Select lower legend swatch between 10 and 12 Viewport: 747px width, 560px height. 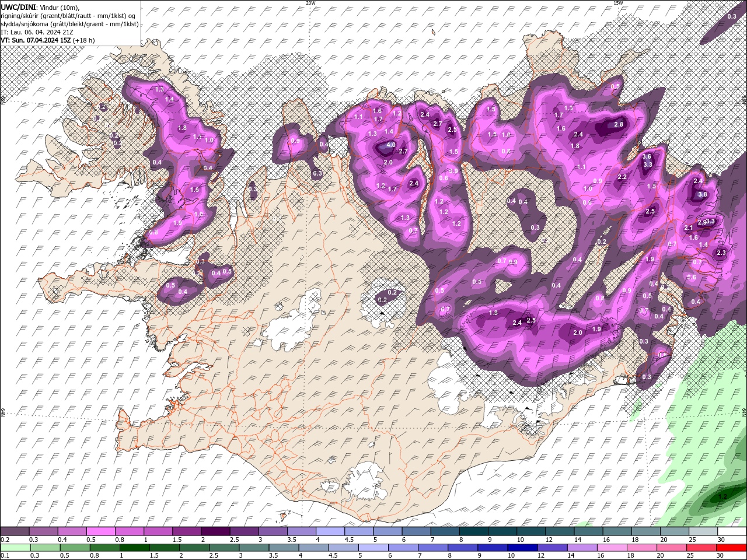[523, 547]
